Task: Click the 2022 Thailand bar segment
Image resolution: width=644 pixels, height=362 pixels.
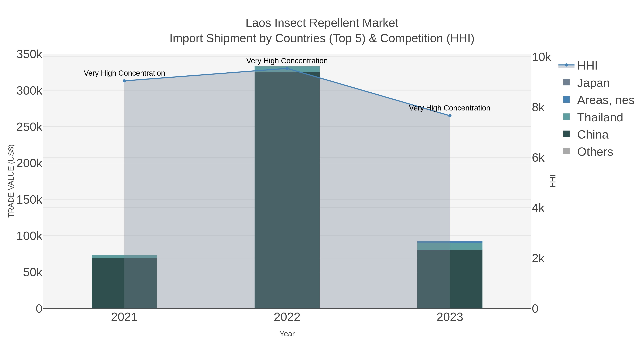Action: click(287, 69)
